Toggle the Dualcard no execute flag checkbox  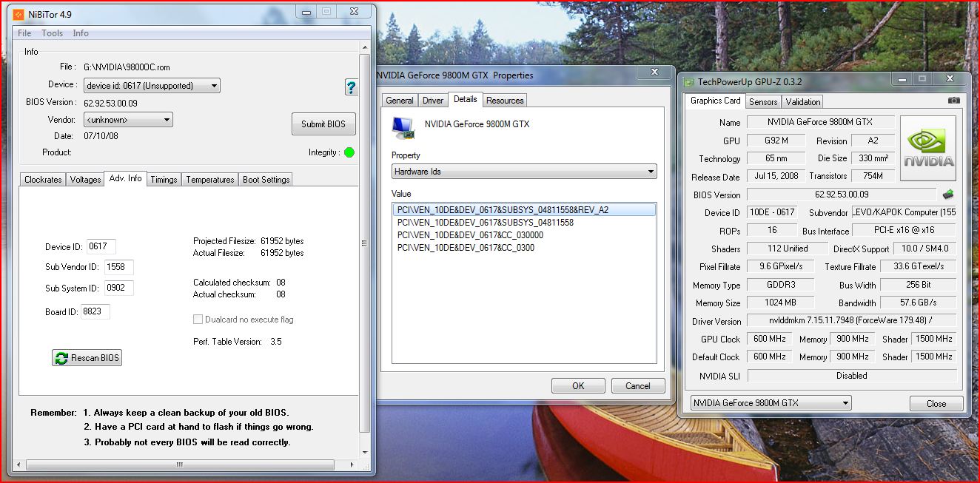[198, 320]
